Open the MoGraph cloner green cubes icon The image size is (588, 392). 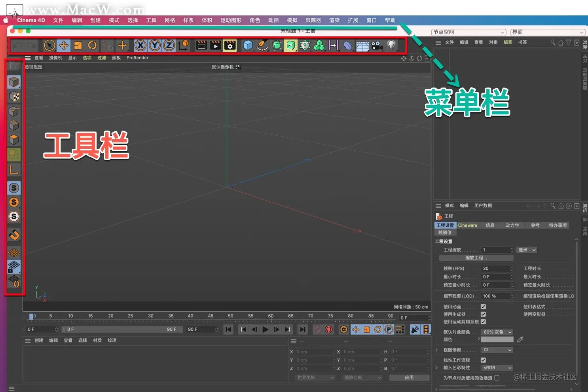(319, 45)
